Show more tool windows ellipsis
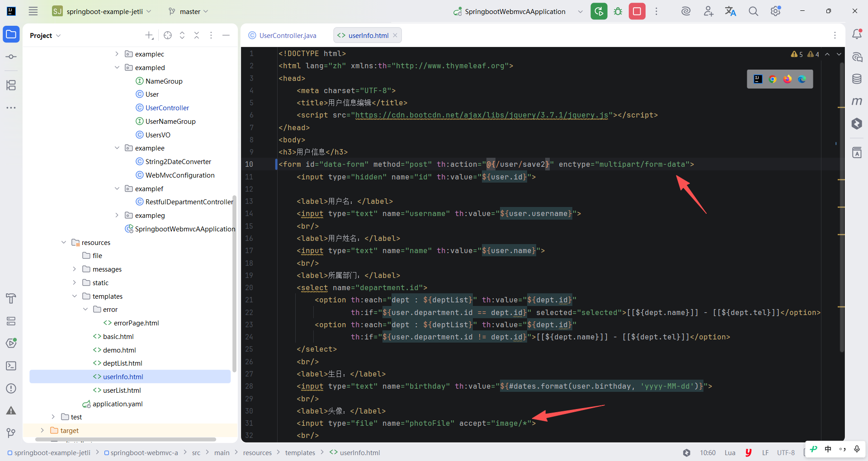Screen dimensions: 868x461 tap(11, 108)
